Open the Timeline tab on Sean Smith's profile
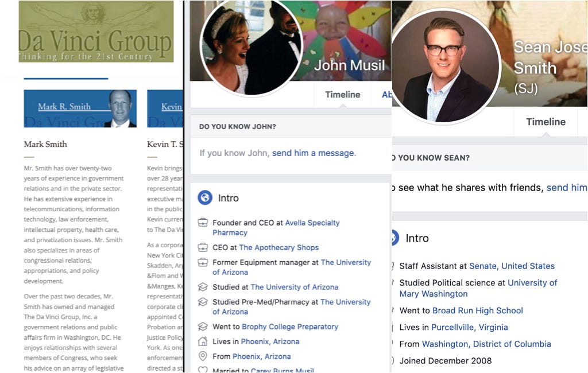588x373 pixels. coord(546,122)
